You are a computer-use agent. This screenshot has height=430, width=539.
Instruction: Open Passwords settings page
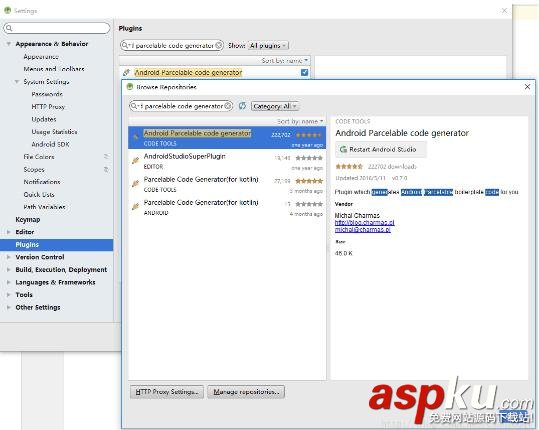(x=47, y=94)
